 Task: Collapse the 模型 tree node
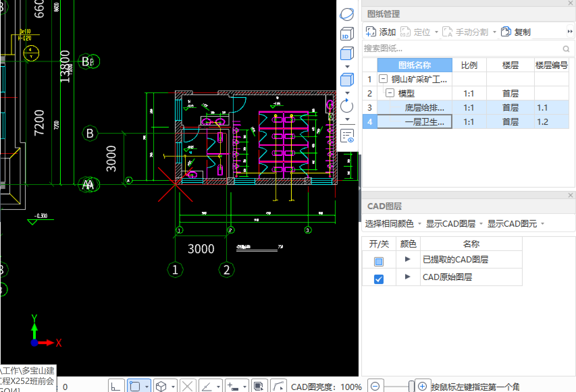pyautogui.click(x=390, y=93)
